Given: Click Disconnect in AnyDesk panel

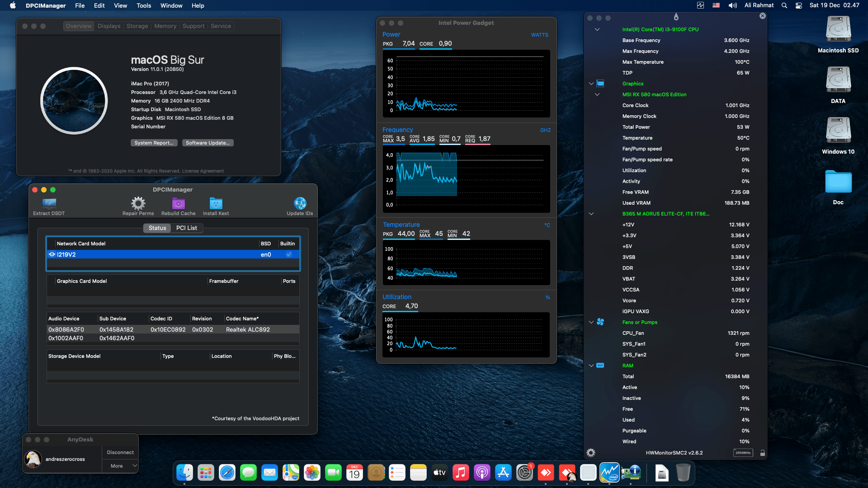Looking at the screenshot, I should tap(120, 452).
